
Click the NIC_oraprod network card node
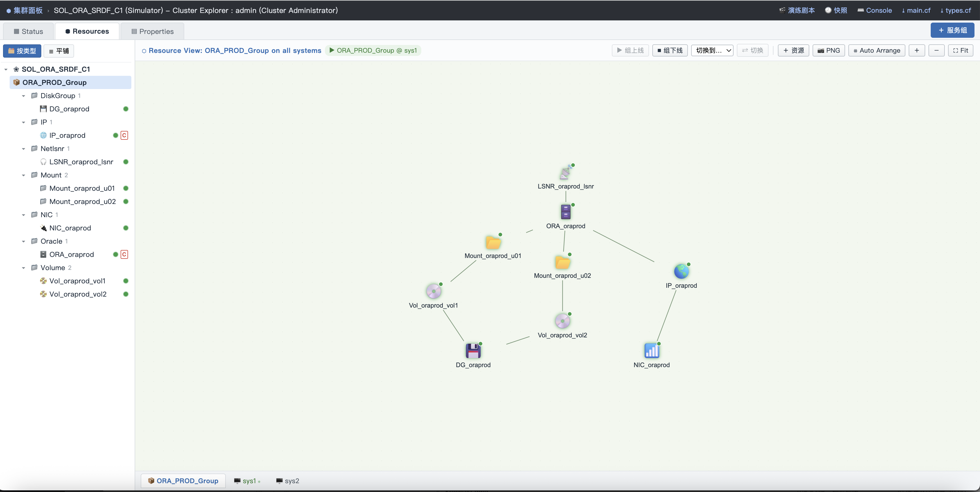[652, 351]
